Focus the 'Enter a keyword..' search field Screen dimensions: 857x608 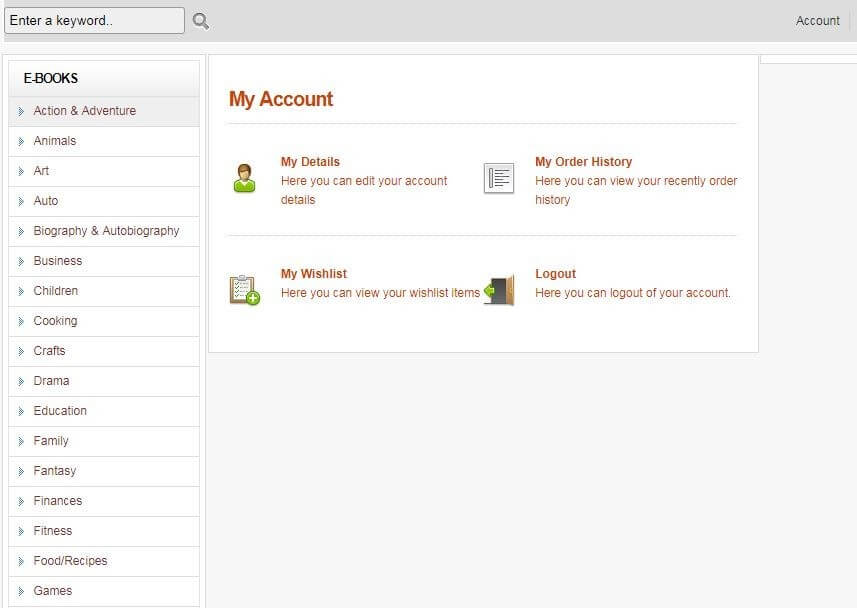click(x=95, y=21)
